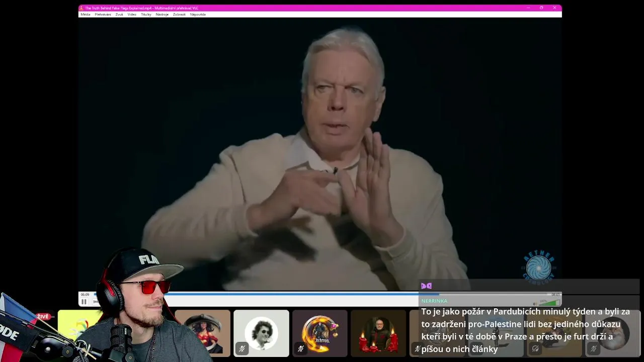The height and width of the screenshot is (362, 644).
Task: Select the woman in hat avatar tile
Action: (203, 333)
